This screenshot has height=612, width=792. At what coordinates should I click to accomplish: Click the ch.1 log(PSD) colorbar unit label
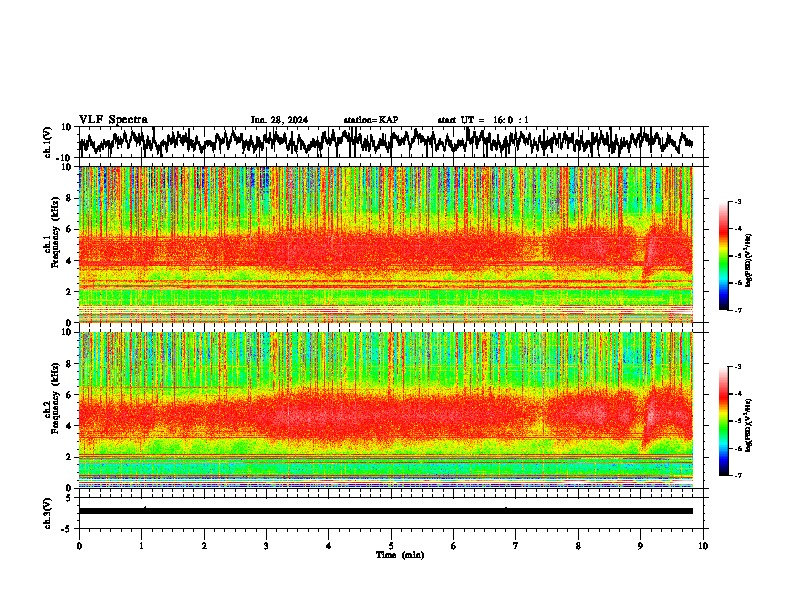(x=748, y=261)
